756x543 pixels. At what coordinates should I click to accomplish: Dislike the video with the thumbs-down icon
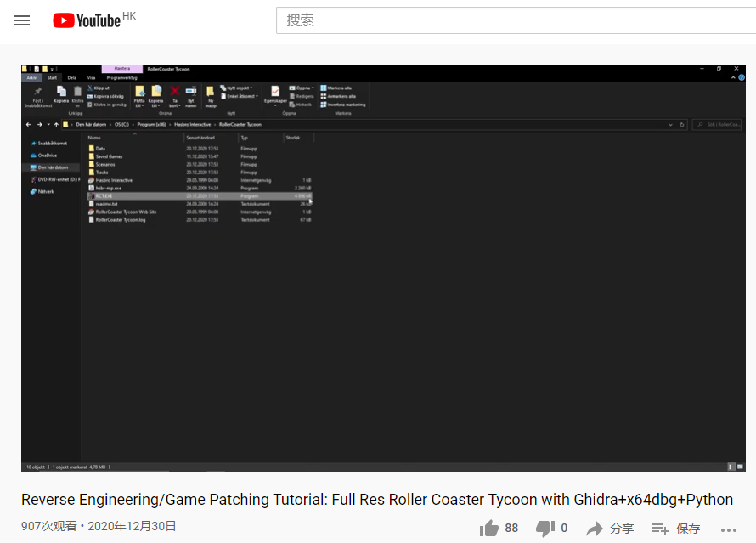tap(545, 529)
